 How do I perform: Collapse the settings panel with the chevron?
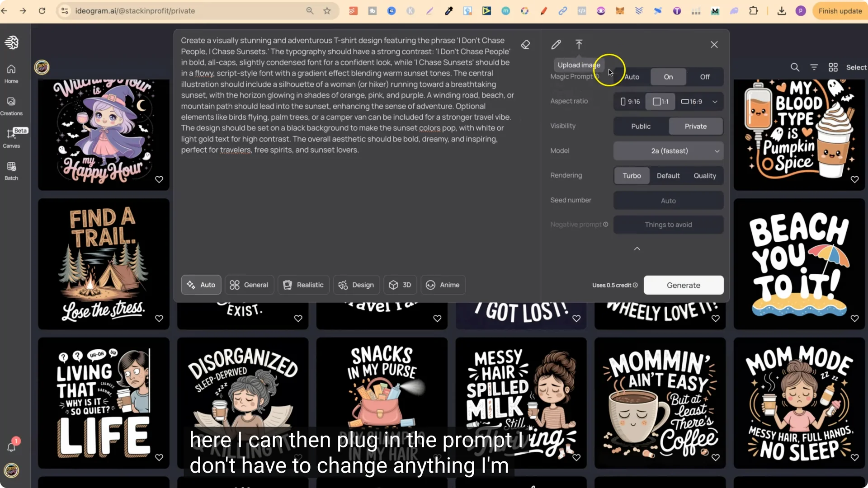click(x=637, y=249)
